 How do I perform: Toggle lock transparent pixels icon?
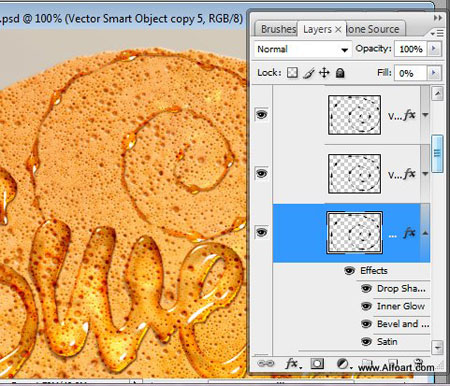point(292,73)
